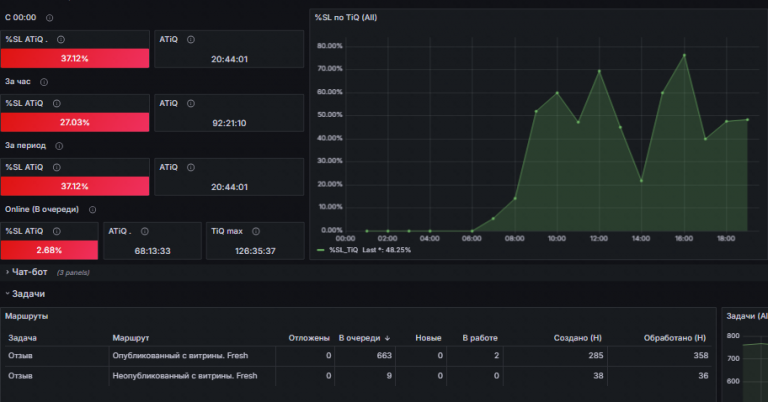Show info icon of %SL ATiQ in За час
The image size is (768, 402).
click(x=57, y=103)
